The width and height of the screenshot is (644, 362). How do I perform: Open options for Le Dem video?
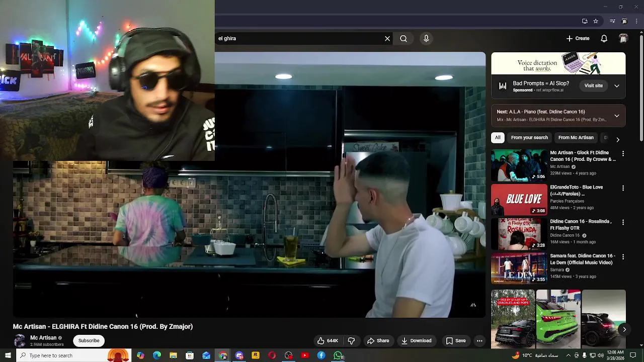(623, 256)
